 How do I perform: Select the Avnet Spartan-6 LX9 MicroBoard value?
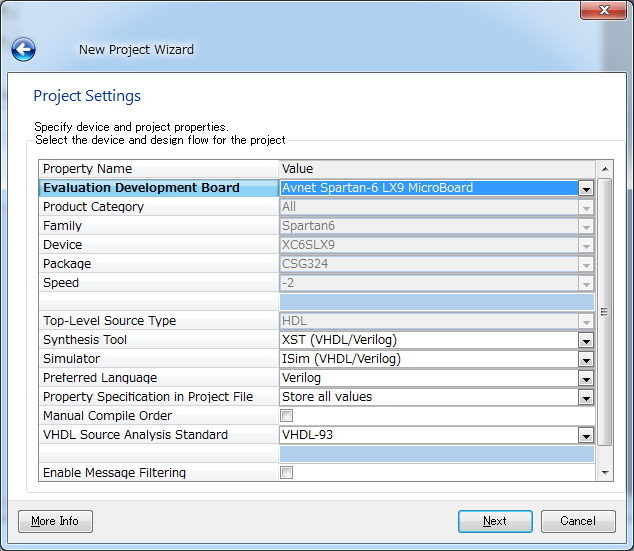click(x=429, y=188)
